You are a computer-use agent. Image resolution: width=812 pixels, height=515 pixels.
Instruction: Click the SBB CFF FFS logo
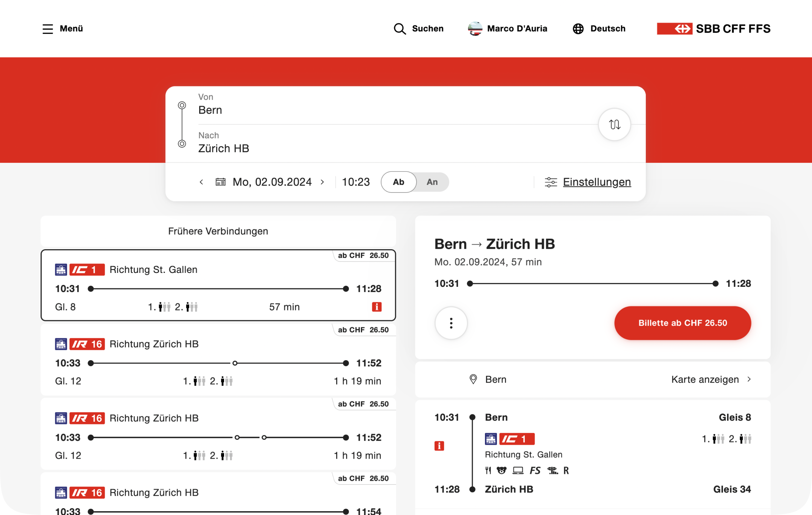tap(714, 29)
